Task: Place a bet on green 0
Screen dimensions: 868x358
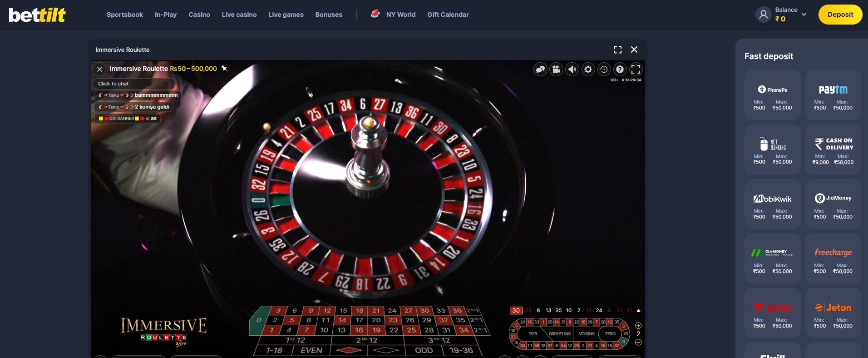Action: coord(258,320)
